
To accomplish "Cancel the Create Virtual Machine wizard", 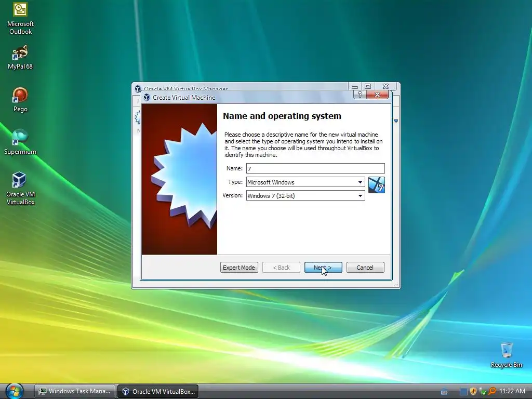I will (365, 268).
